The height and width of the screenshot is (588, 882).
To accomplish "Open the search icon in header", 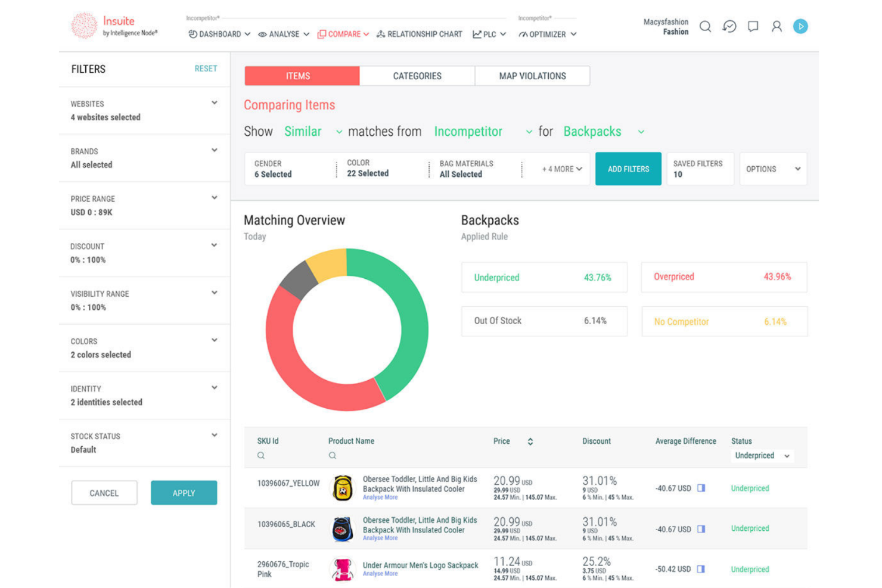I will 705,26.
